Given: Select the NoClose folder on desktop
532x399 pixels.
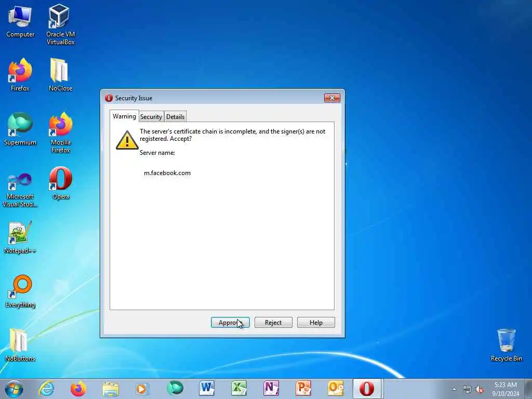Looking at the screenshot, I should tap(60, 75).
